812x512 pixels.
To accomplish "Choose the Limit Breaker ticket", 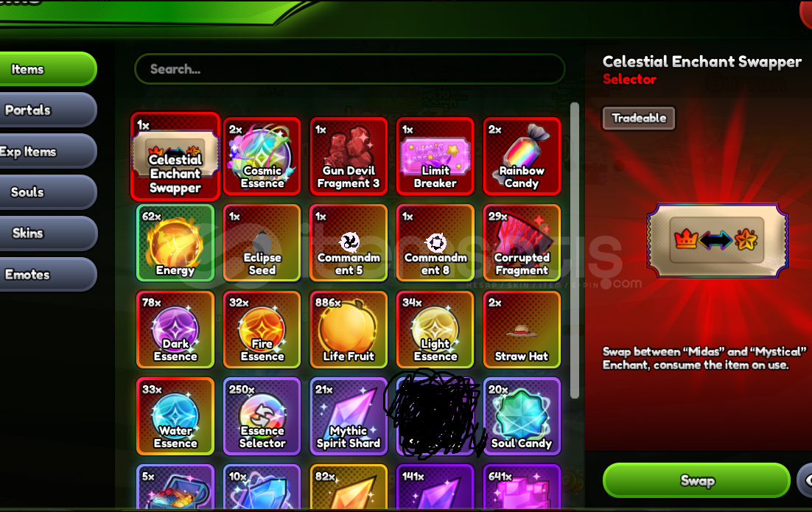I will [435, 156].
